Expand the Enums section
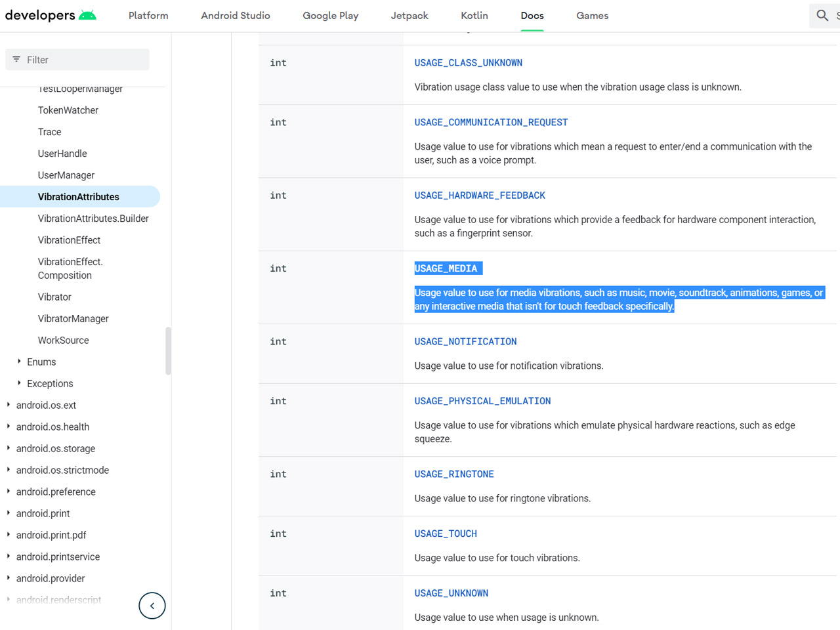Image resolution: width=840 pixels, height=630 pixels. pyautogui.click(x=20, y=362)
